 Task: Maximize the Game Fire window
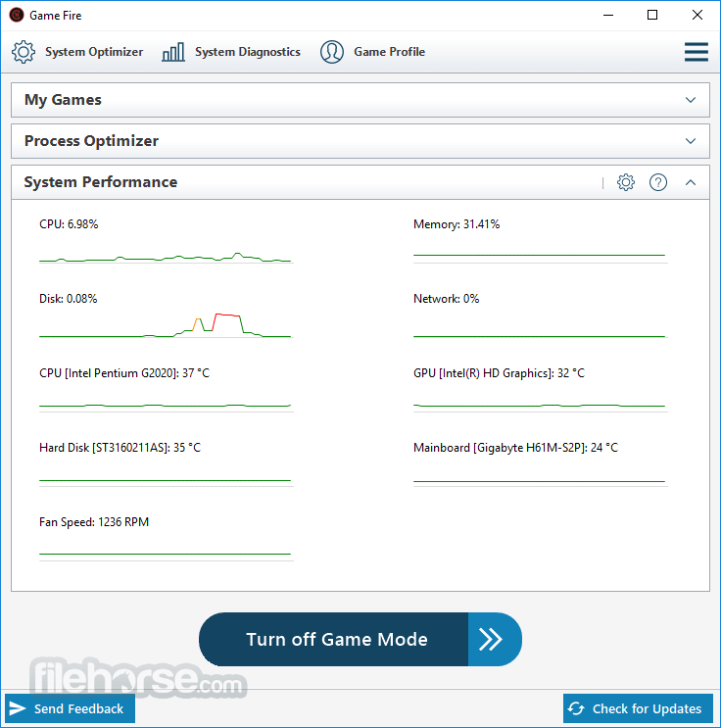[x=652, y=16]
